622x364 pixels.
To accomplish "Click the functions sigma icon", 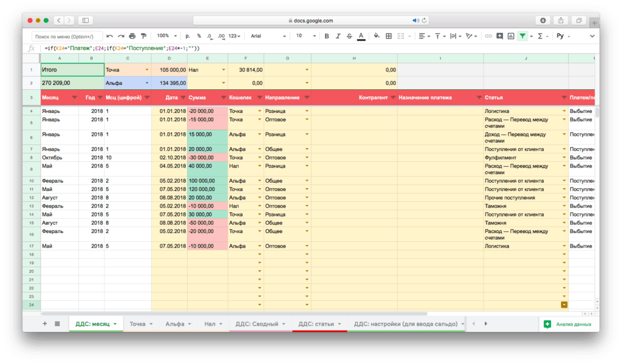I will (x=539, y=36).
